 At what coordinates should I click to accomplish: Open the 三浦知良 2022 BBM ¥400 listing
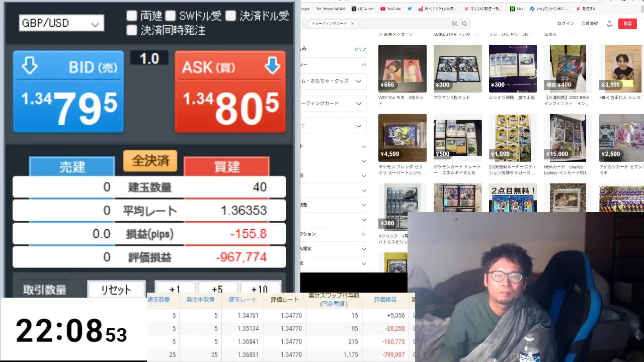[568, 75]
